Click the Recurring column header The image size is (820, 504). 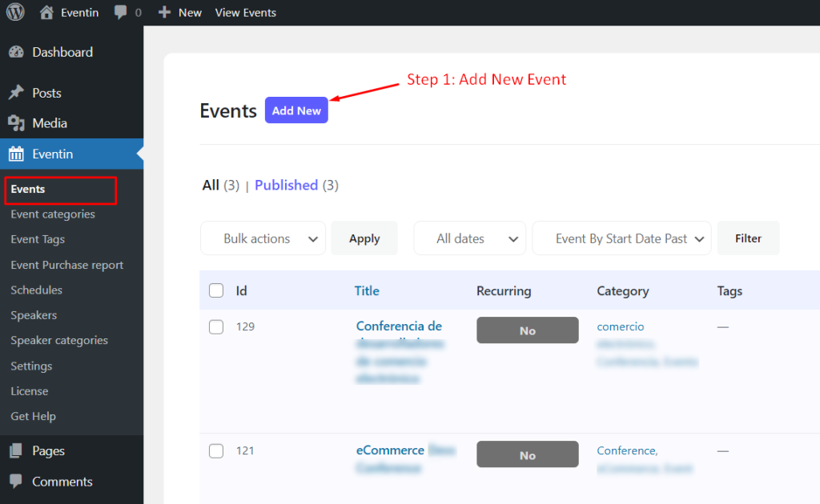504,290
